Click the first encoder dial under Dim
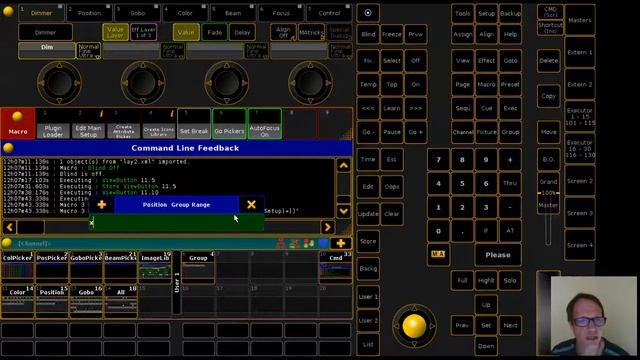This screenshot has height=360, width=640. [x=59, y=83]
